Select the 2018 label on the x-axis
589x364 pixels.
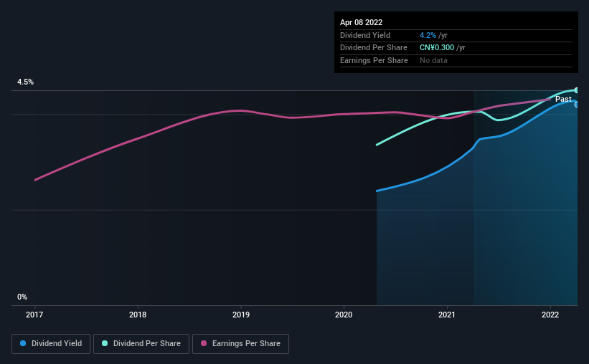pos(138,315)
